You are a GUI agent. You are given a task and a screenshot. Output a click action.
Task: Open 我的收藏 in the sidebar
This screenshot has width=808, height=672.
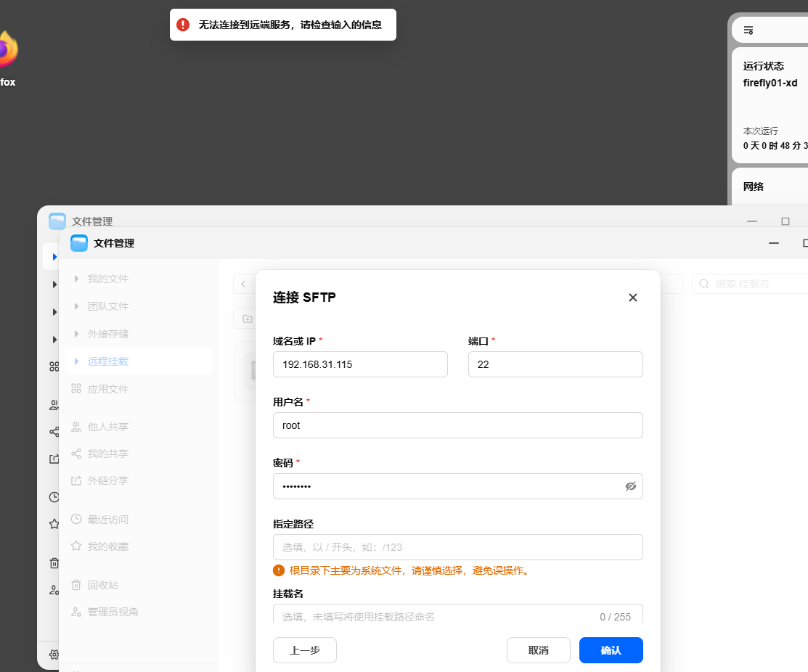(x=139, y=546)
